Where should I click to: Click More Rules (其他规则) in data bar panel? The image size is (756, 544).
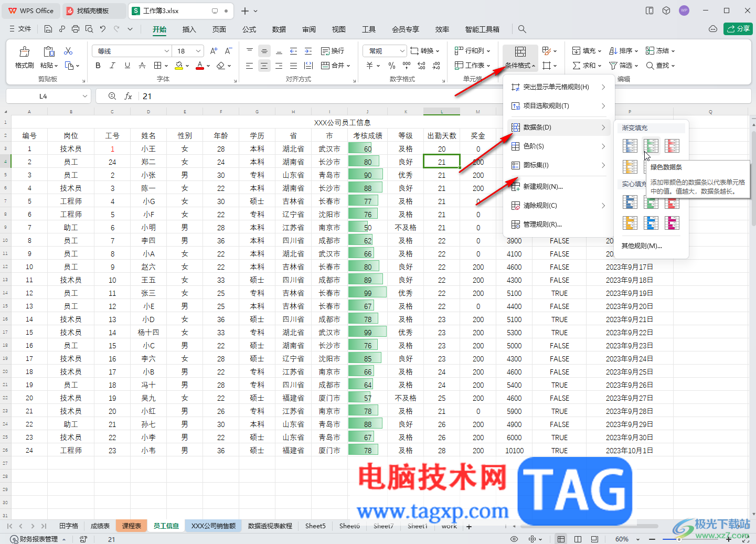[642, 246]
